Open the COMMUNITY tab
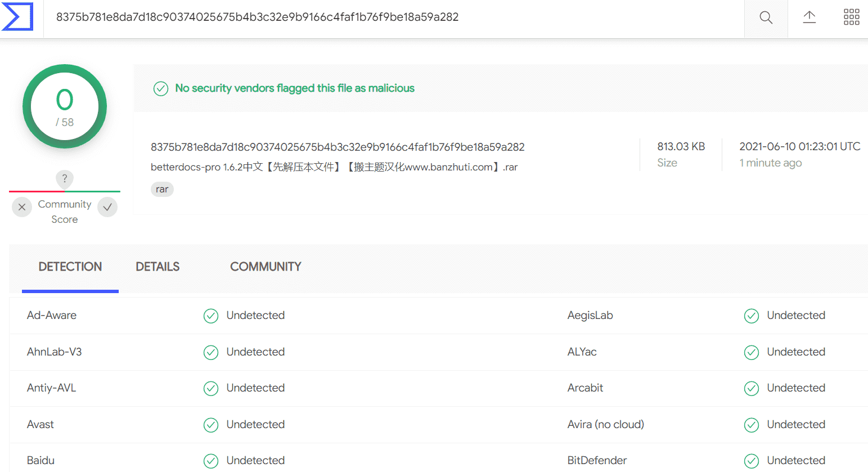 coord(266,267)
